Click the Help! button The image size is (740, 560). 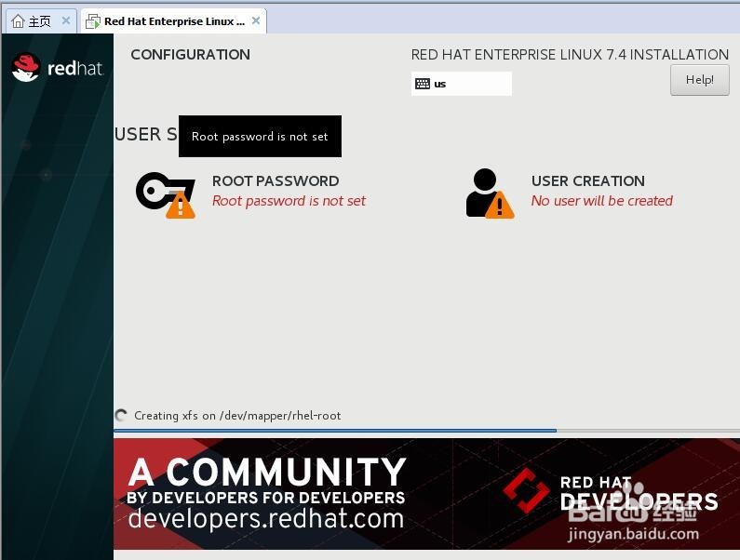tap(699, 80)
